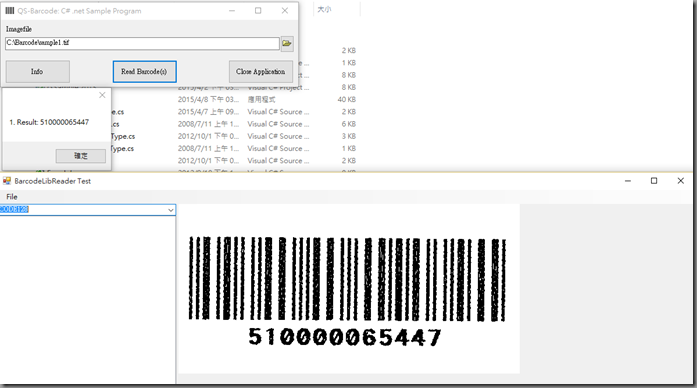
Task: Click the Info button
Action: [x=38, y=72]
